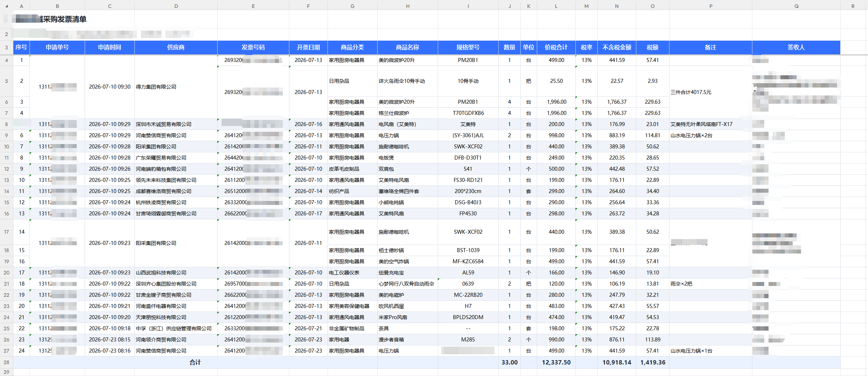Select supplier cell 深圳市禾诚贸易有限公司
The image size is (868, 376).
176,124
